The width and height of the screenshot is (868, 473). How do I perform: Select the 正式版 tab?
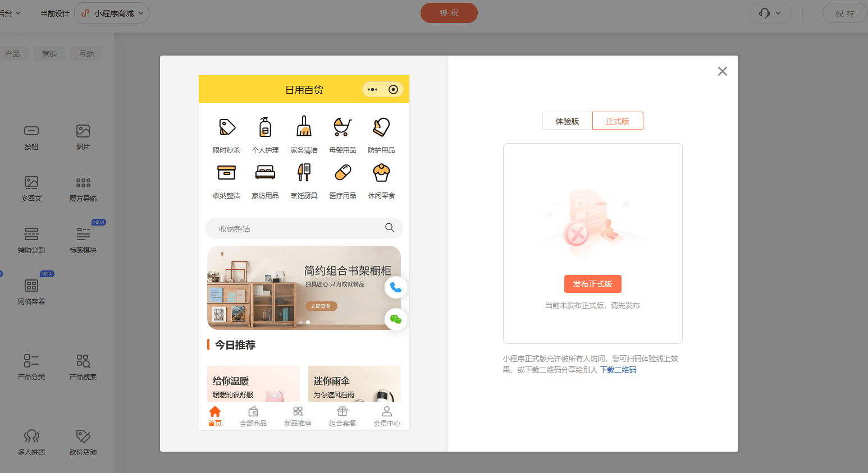click(x=618, y=121)
